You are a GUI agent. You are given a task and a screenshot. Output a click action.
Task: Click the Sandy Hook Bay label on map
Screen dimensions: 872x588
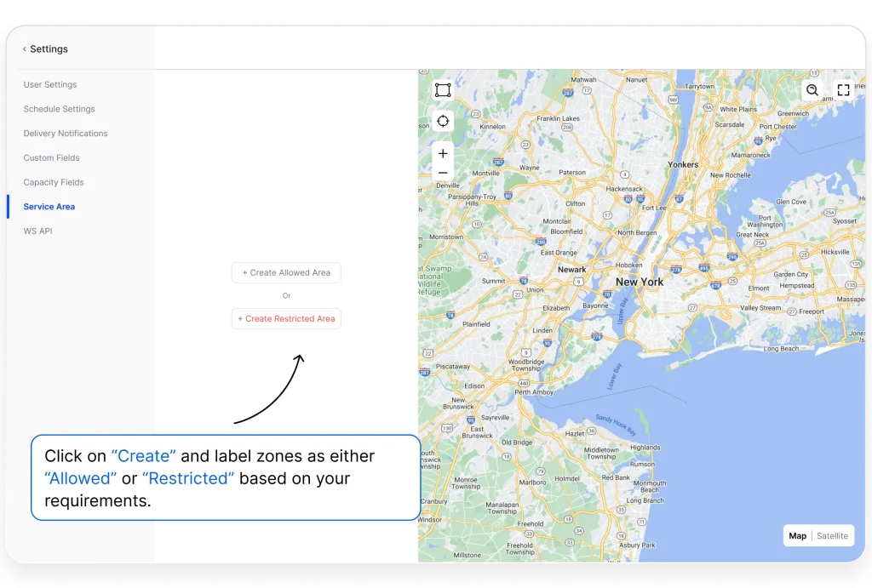(616, 425)
